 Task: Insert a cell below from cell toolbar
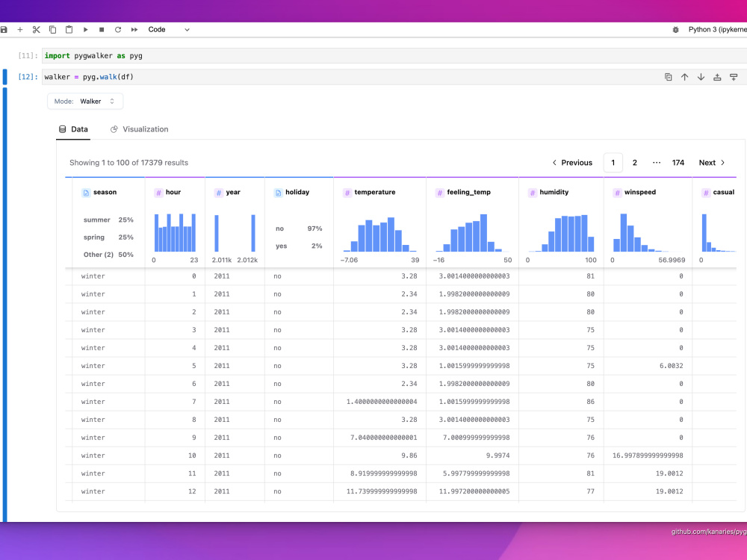[x=734, y=77]
